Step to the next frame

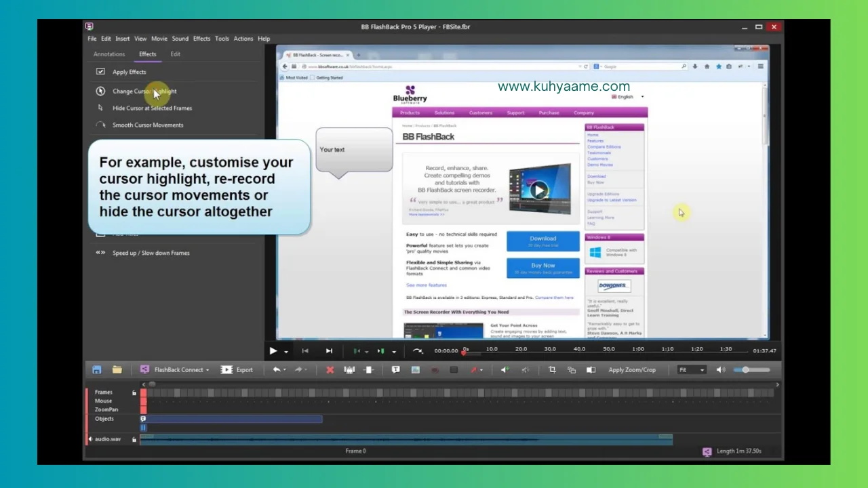(329, 350)
